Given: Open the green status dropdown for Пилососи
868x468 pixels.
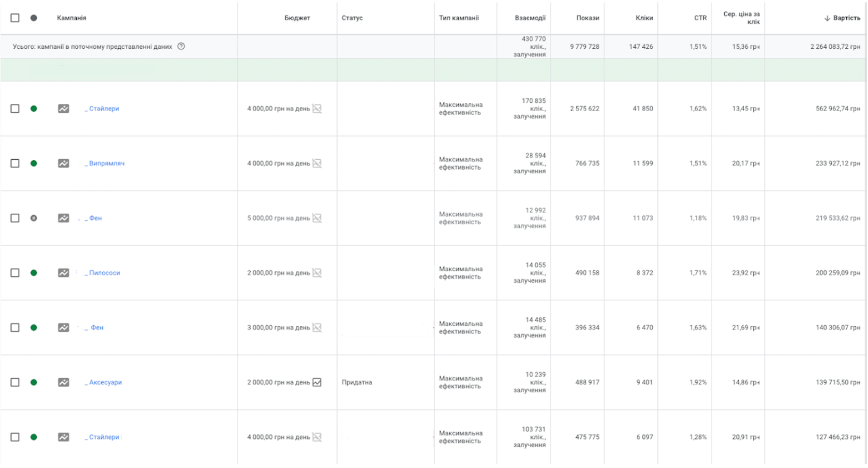Looking at the screenshot, I should [34, 273].
